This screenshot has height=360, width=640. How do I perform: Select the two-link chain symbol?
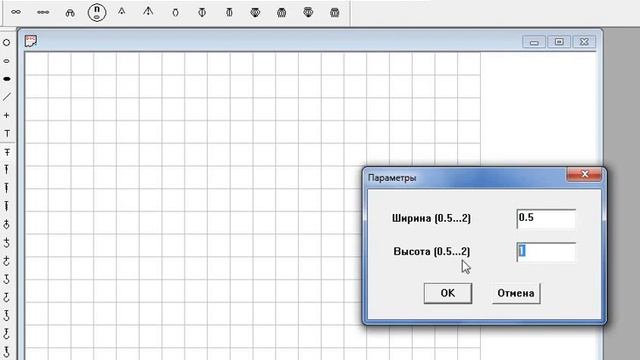click(16, 12)
